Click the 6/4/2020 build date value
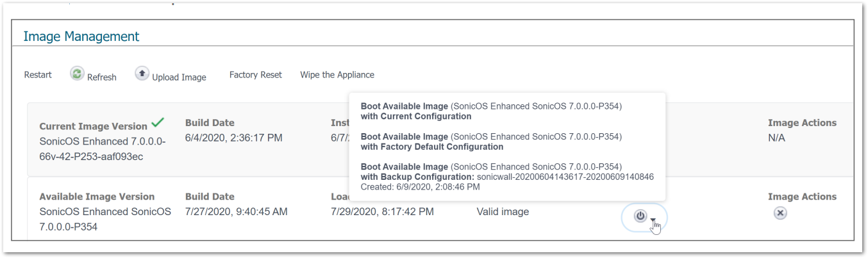The image size is (868, 258). (x=233, y=138)
